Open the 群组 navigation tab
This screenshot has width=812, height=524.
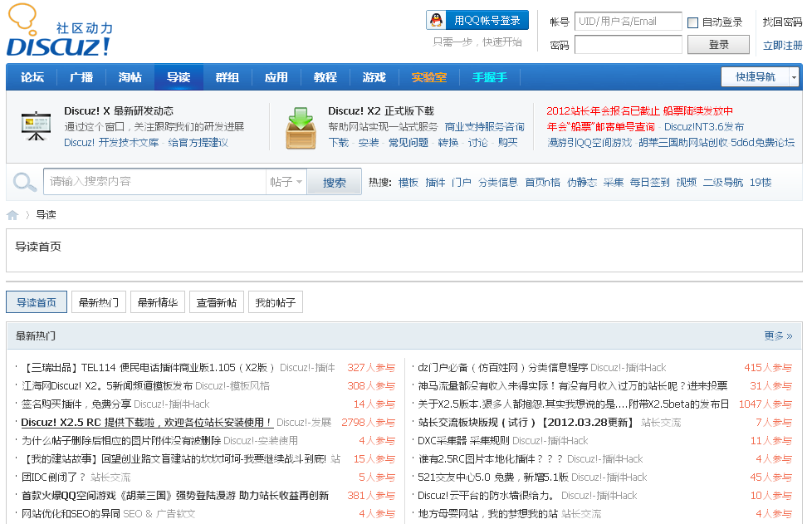pos(227,77)
